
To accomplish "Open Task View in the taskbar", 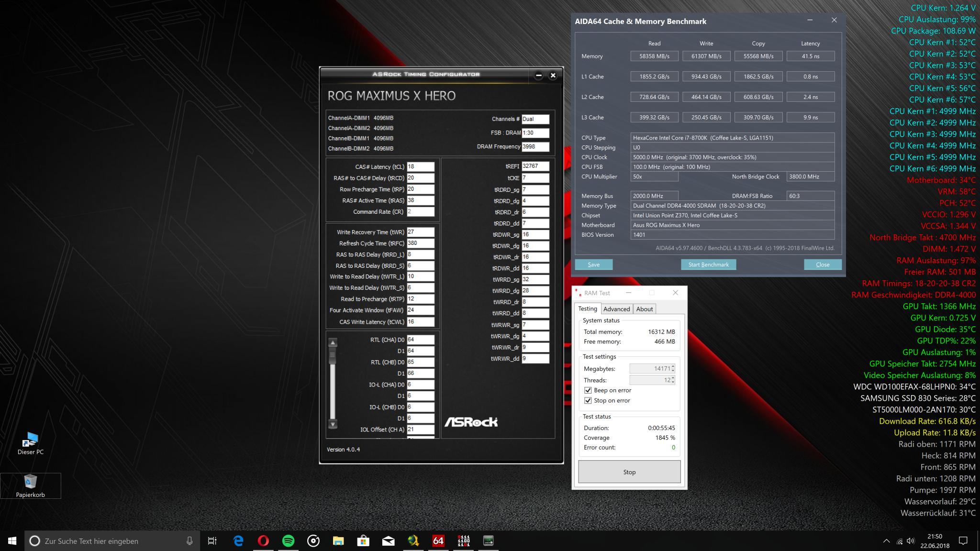I will (x=212, y=541).
